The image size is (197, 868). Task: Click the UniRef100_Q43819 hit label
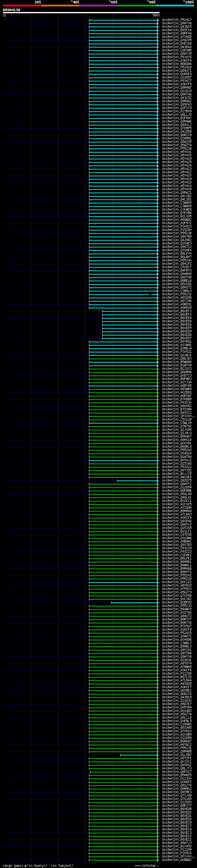pos(177,697)
